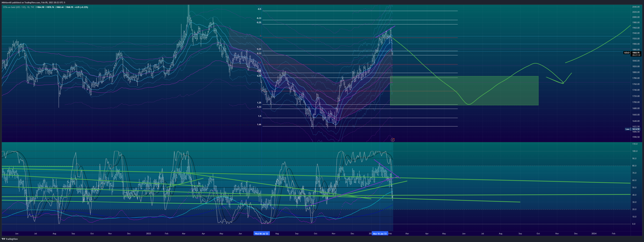Click the TradingView text in the footer
The width and height of the screenshot is (644, 242).
coord(12,239)
